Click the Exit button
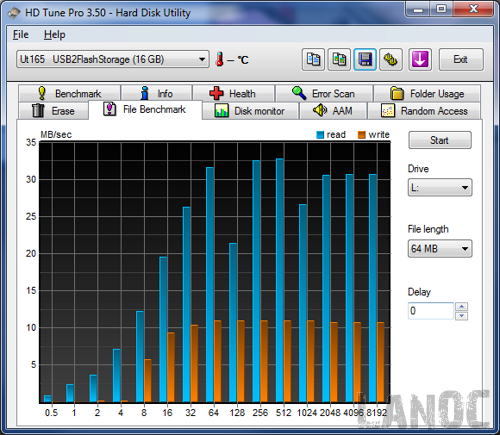Viewport: 500px width, 435px height. coord(461,60)
